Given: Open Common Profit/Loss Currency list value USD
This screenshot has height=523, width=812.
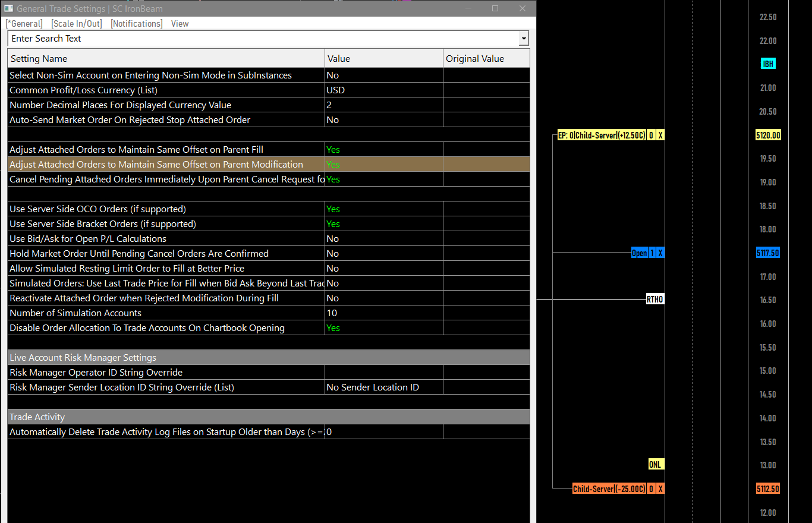Looking at the screenshot, I should (384, 90).
